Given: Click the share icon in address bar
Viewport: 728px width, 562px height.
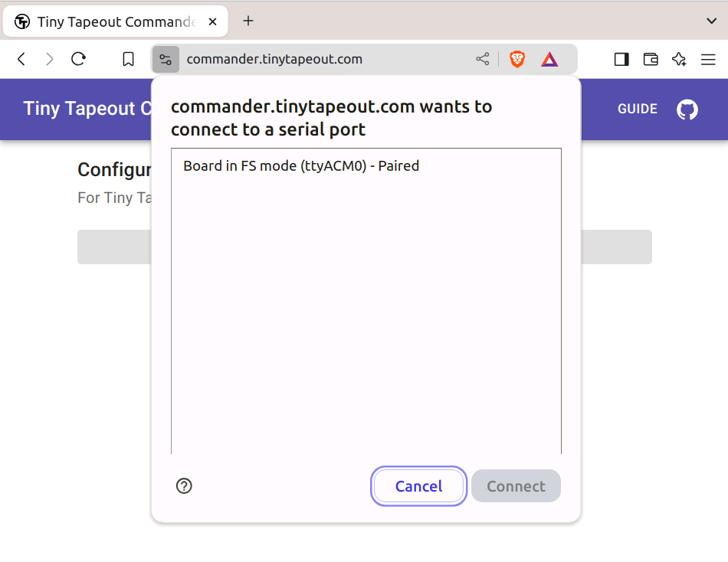Looking at the screenshot, I should tap(483, 59).
